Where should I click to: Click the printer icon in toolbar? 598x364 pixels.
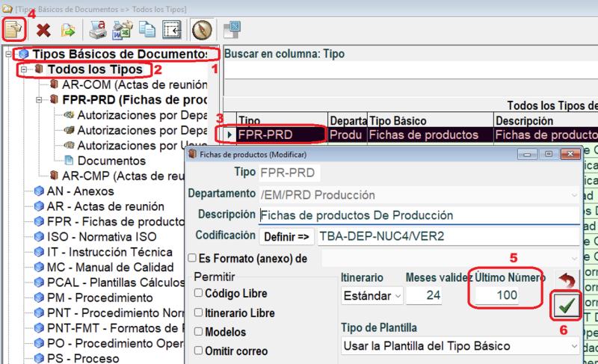(x=98, y=31)
